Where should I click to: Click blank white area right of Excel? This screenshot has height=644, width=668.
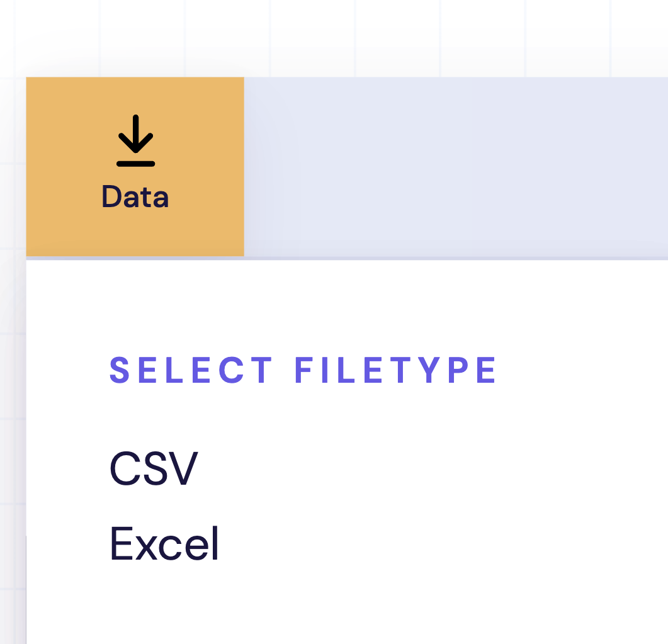tap(409, 544)
